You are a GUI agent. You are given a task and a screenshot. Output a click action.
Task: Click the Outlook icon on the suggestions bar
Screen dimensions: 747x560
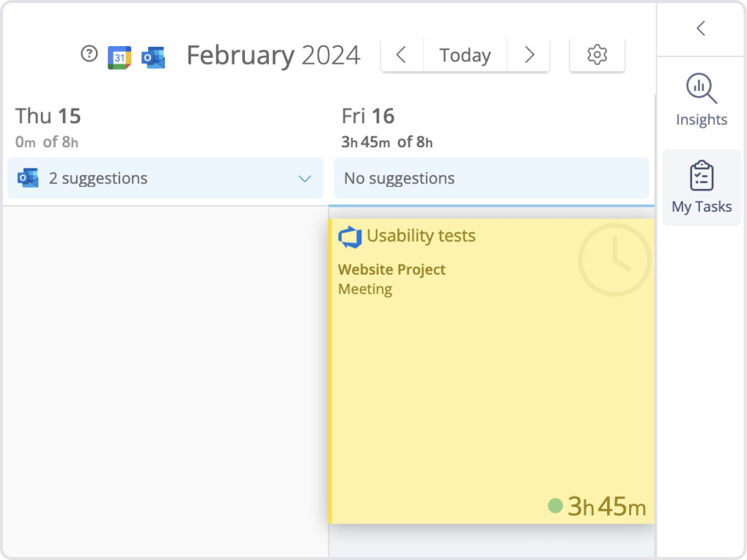[28, 177]
